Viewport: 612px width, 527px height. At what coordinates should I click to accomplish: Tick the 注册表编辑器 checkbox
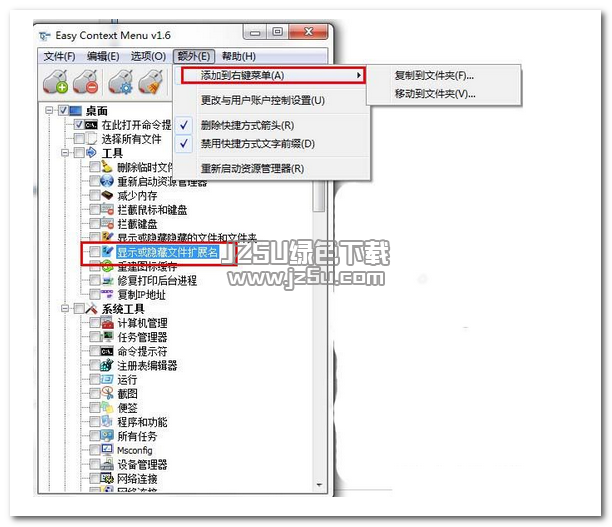point(94,365)
